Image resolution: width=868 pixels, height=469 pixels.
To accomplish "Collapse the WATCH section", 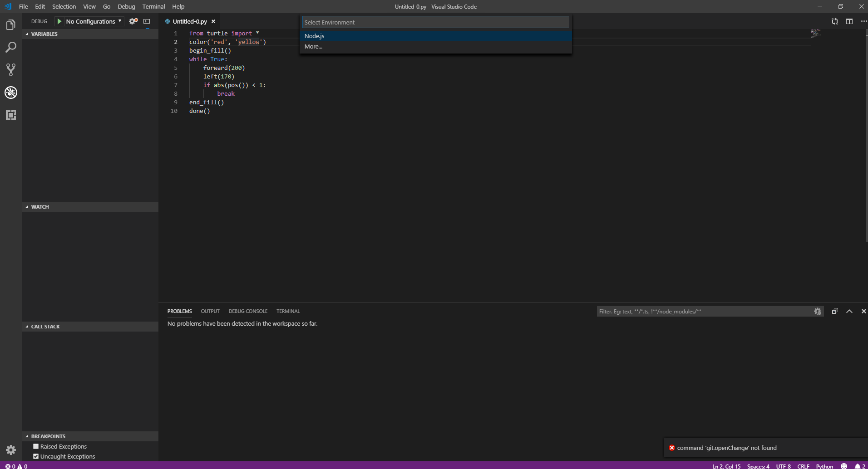I will (90, 207).
